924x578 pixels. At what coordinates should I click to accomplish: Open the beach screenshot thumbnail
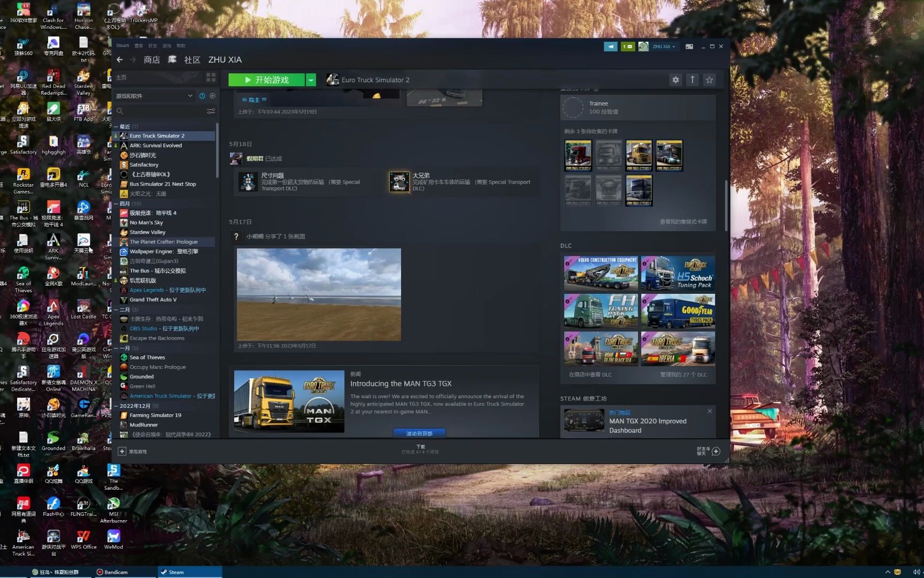319,294
